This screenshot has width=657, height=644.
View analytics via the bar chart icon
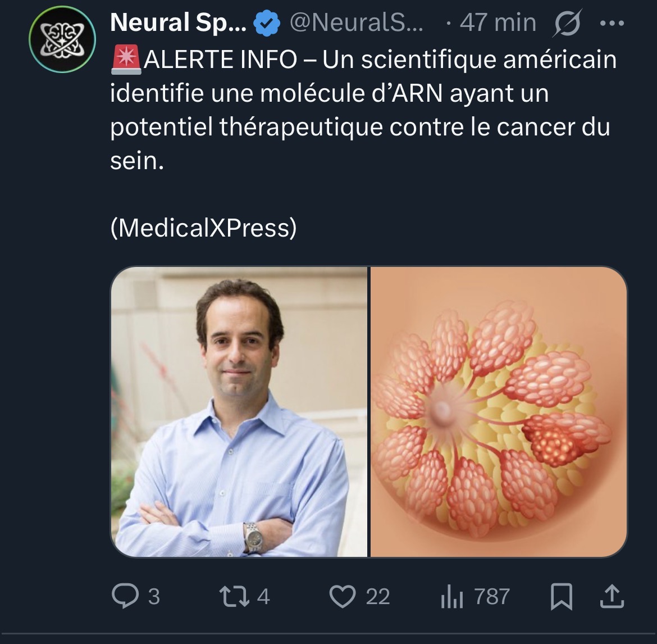451,596
